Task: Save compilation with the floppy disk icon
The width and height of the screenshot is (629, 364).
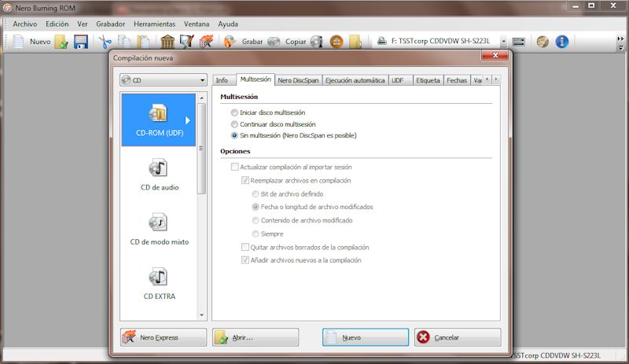Action: [81, 42]
